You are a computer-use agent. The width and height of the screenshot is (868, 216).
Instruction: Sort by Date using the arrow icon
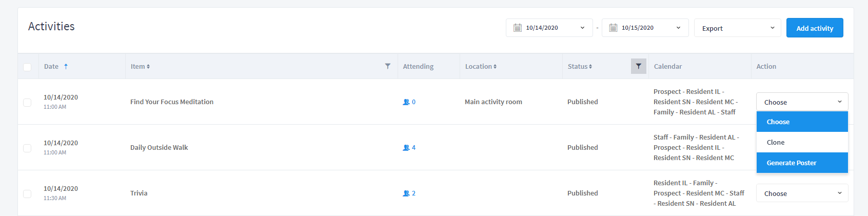pos(66,66)
